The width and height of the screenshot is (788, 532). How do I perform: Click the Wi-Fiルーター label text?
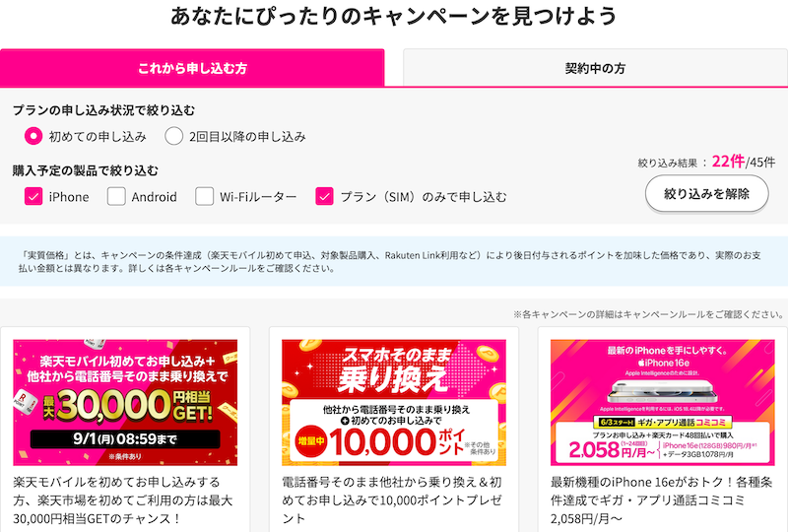(258, 197)
